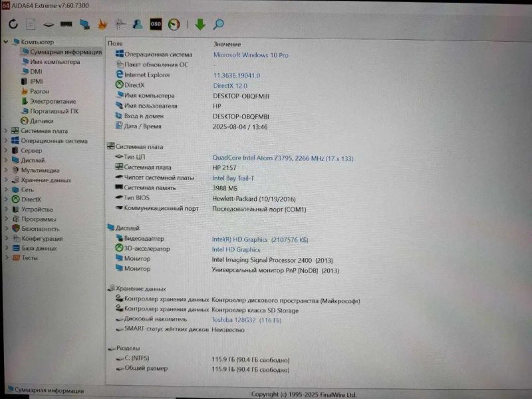Viewport: 532px width, 399px height.
Task: Select the Тип BIOS row
Action: coord(205,198)
